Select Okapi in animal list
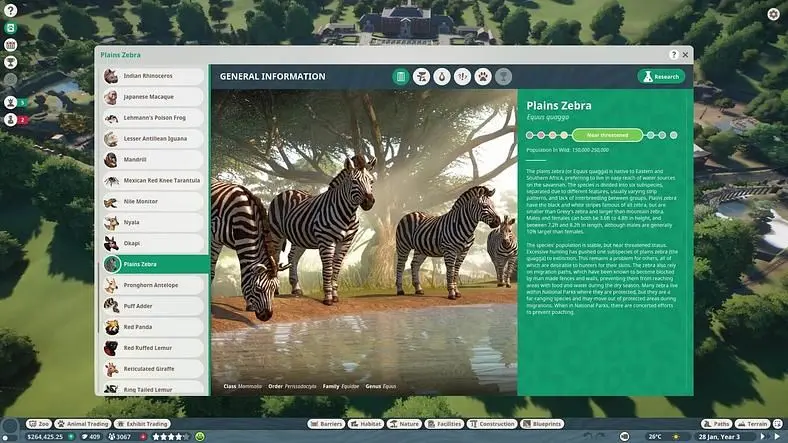788x443 pixels. click(153, 243)
